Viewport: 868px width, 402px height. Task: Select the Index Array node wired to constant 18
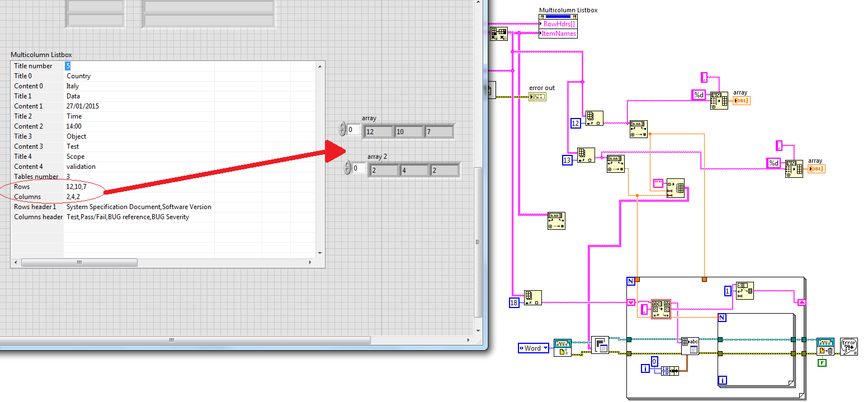click(532, 298)
